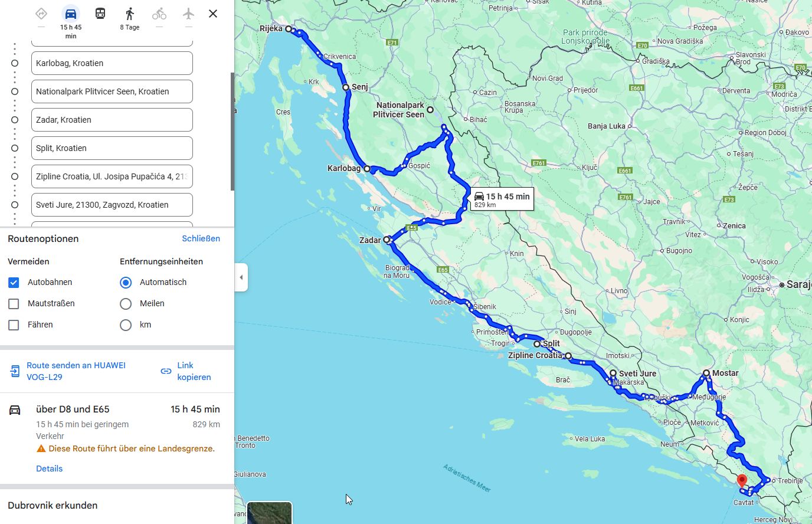The image size is (812, 524).
Task: Enable the 'Mautstraßen' checkbox
Action: tap(13, 303)
